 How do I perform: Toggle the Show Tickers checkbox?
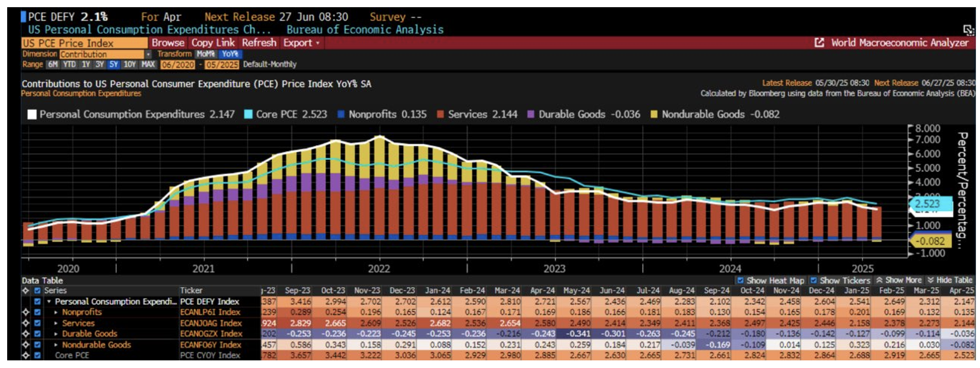814,280
